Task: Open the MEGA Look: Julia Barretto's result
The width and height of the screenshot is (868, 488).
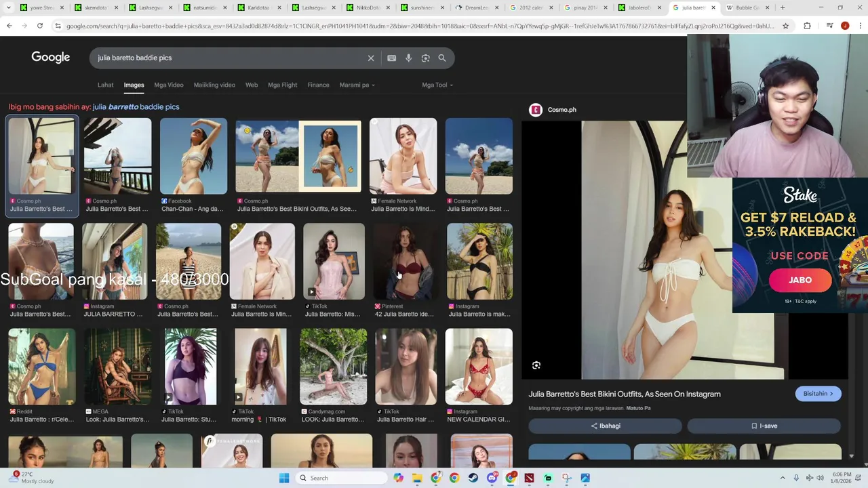Action: pos(117,376)
